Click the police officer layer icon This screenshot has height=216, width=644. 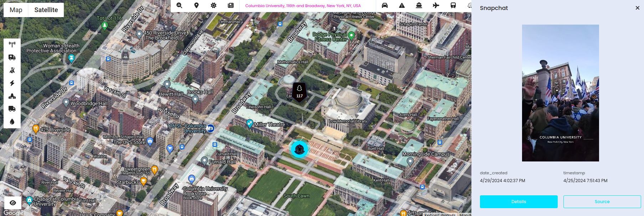pos(12,70)
